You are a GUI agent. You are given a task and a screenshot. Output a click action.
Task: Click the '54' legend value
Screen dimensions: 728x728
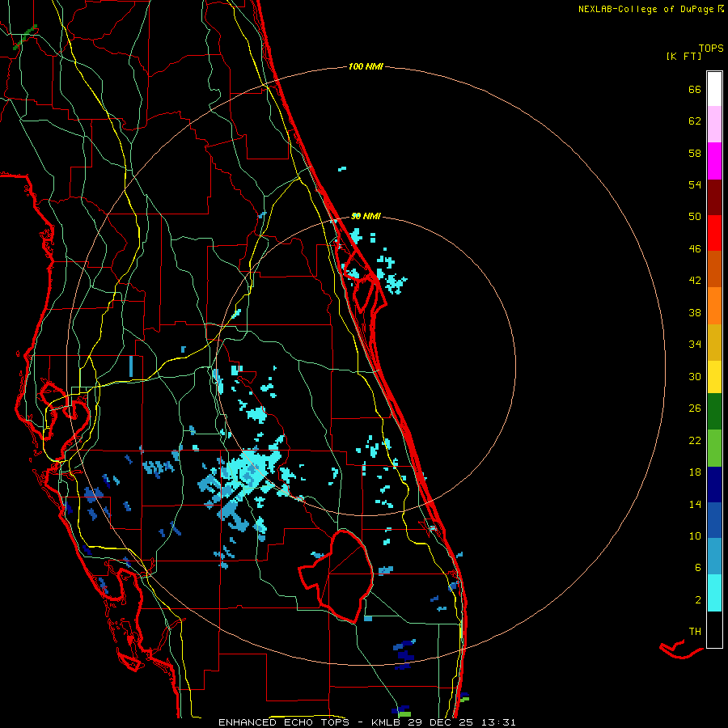click(695, 184)
